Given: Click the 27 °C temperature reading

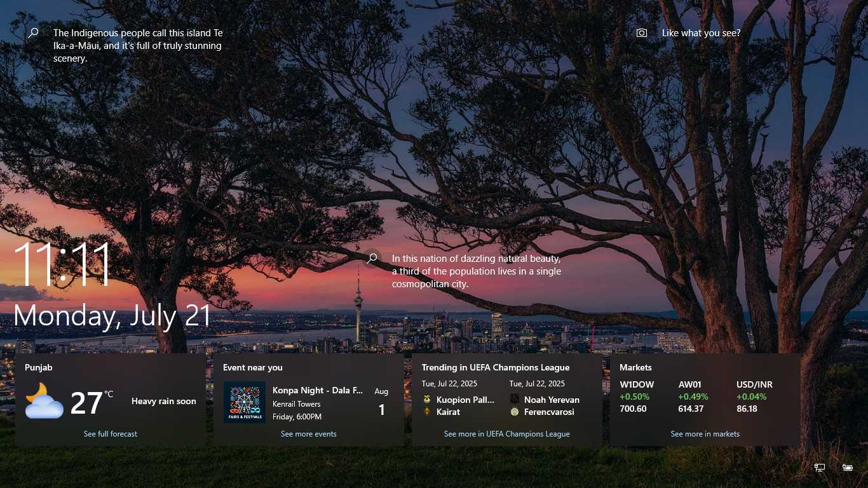Looking at the screenshot, I should pos(92,403).
